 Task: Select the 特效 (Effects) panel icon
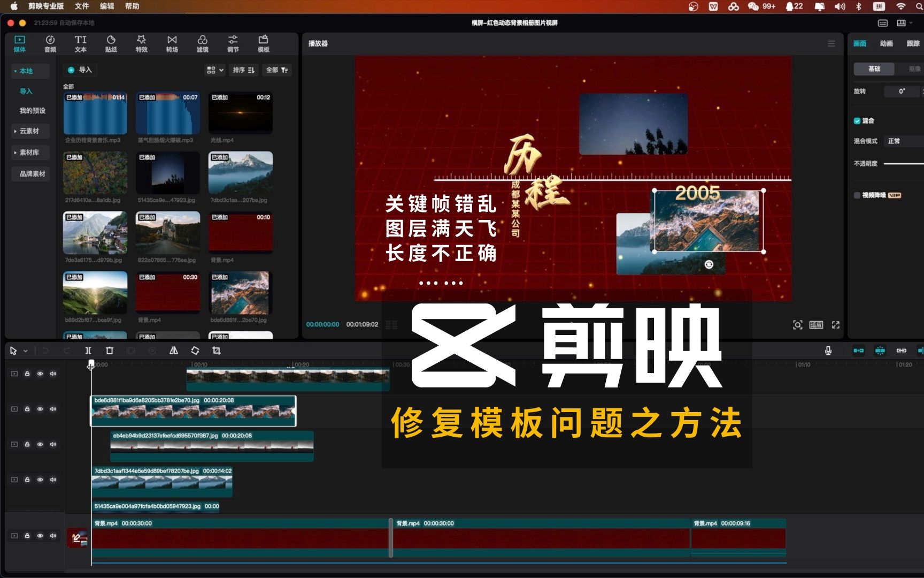coord(141,43)
